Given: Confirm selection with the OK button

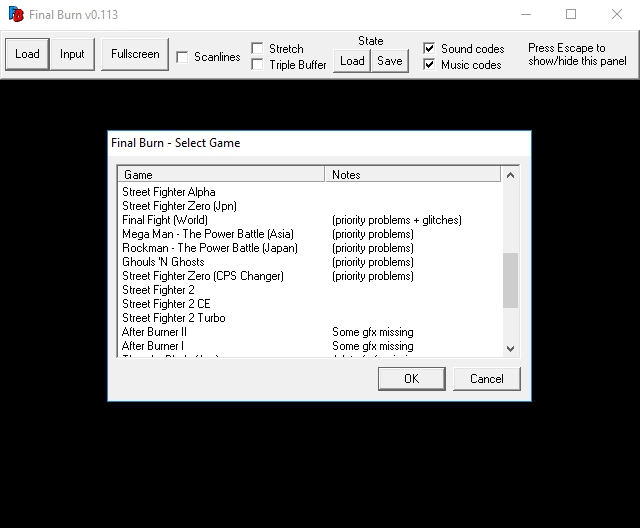Looking at the screenshot, I should click(411, 379).
